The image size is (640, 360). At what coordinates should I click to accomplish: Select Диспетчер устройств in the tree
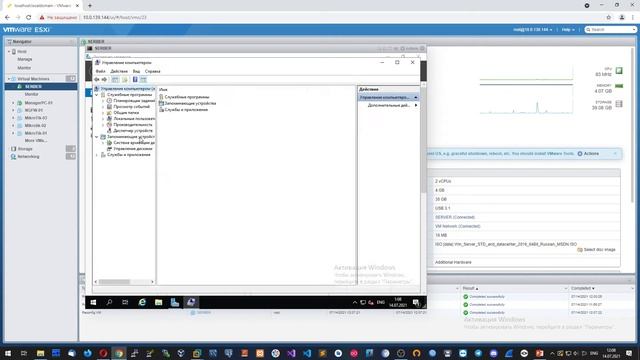[x=130, y=131]
